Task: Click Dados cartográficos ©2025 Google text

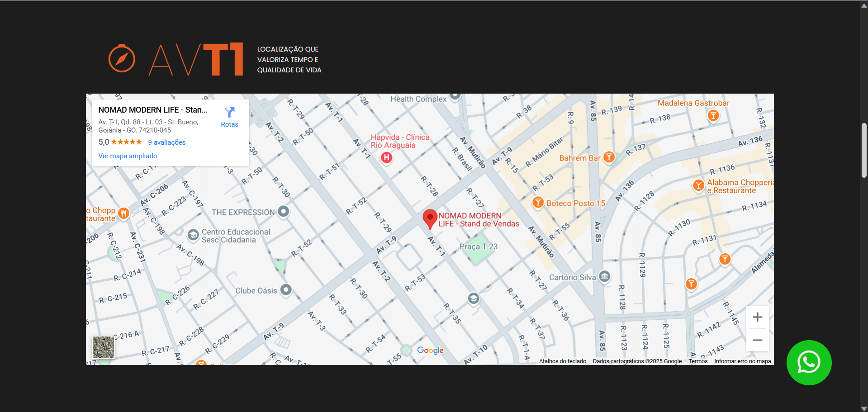Action: point(637,361)
